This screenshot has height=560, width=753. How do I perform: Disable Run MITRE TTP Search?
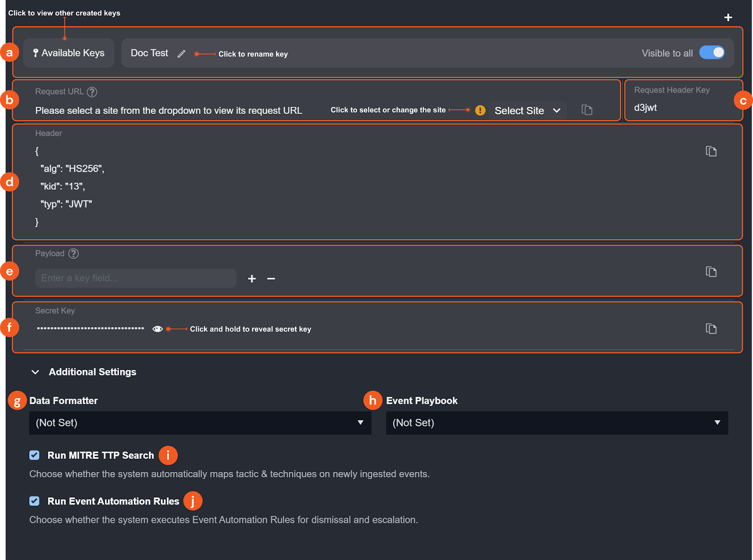click(x=34, y=455)
